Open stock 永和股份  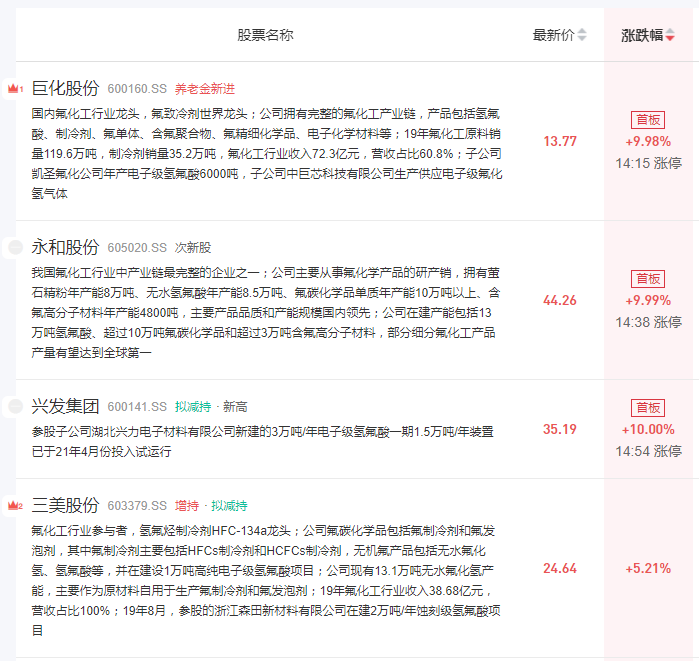point(65,247)
